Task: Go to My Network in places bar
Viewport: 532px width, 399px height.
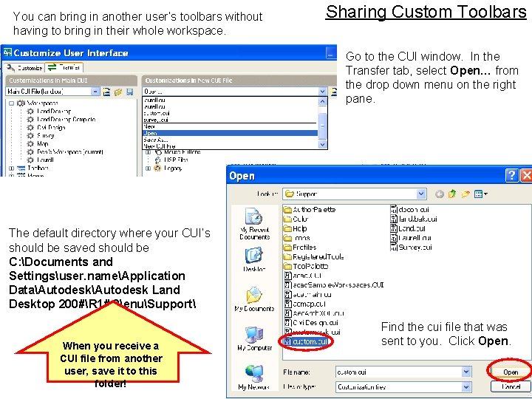Action: [254, 378]
